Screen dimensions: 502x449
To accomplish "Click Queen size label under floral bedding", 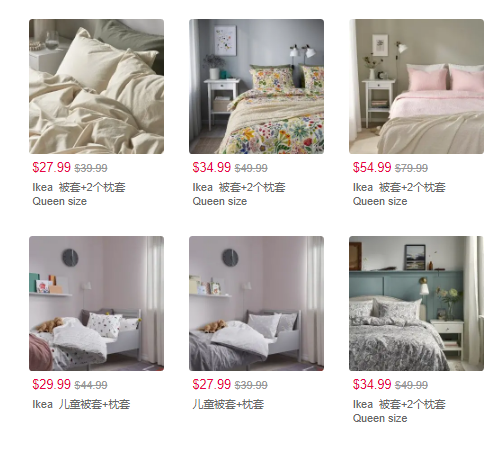I will (220, 201).
